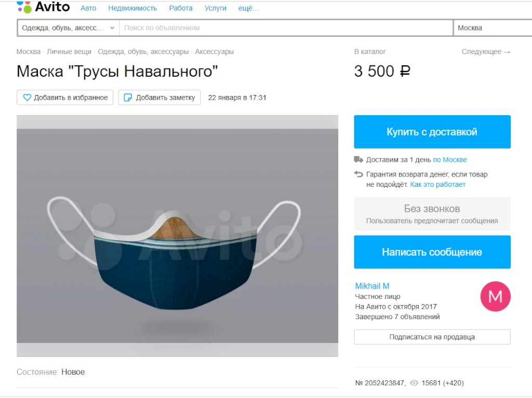This screenshot has height=398, width=532.
Task: Open the category dropdown Одежда, обувь, аксесс…
Action: pyautogui.click(x=68, y=28)
